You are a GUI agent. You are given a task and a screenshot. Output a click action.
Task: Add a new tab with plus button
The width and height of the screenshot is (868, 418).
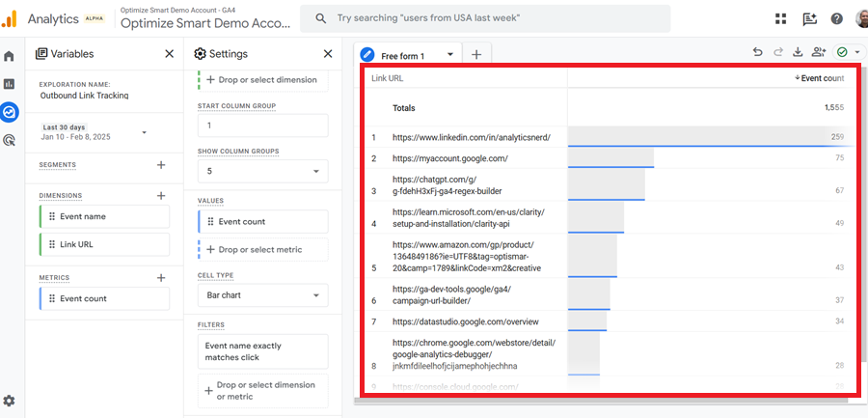476,54
